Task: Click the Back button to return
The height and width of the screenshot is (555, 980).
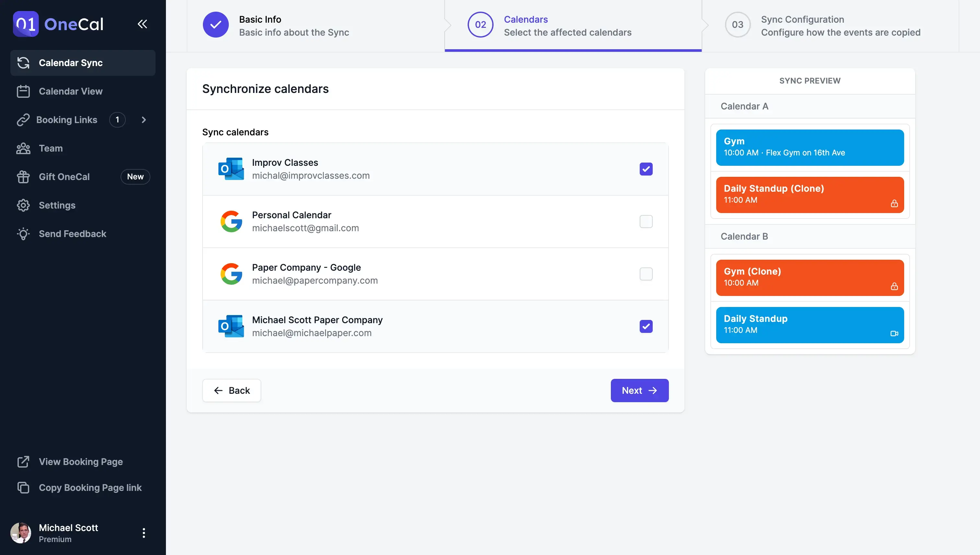Action: pyautogui.click(x=231, y=390)
